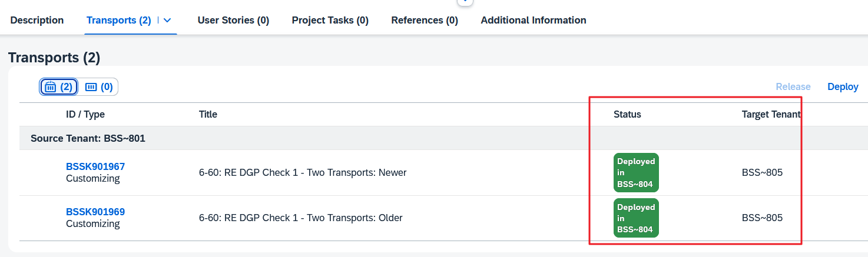Go to the Project Tasks (0) tab
The width and height of the screenshot is (868, 257).
pos(330,20)
